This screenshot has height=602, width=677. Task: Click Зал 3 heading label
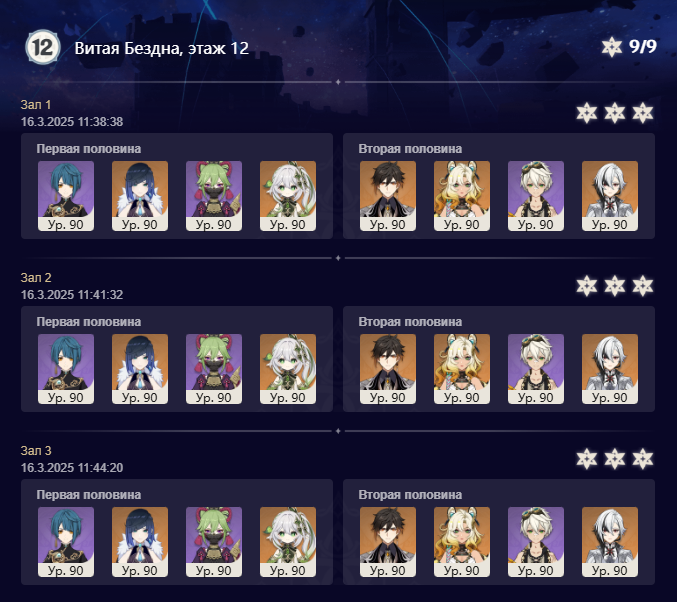click(x=36, y=450)
